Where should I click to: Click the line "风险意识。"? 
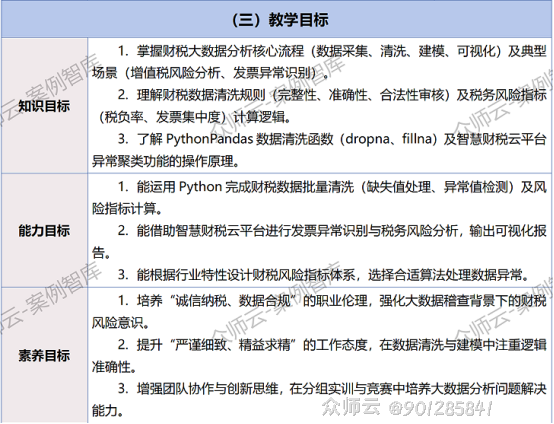click(121, 323)
